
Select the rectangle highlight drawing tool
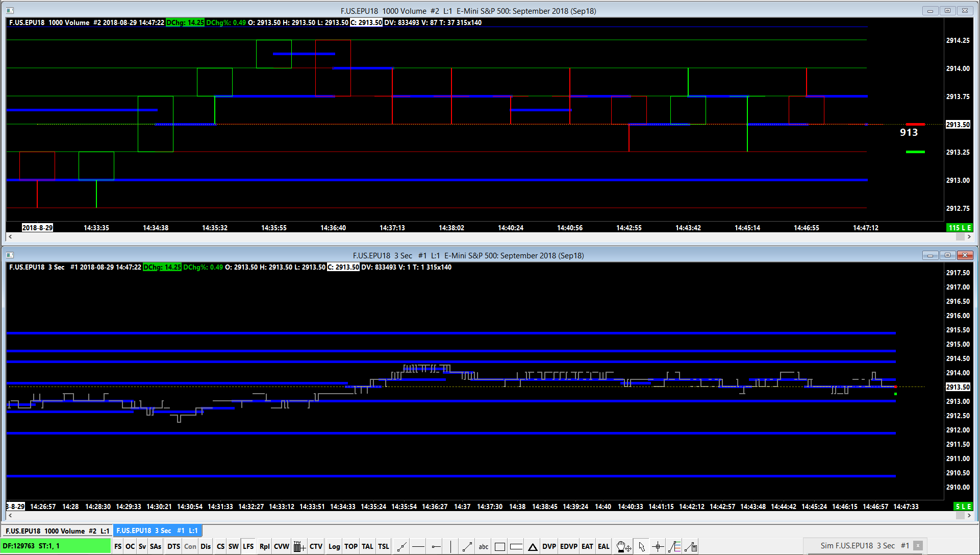(x=500, y=547)
